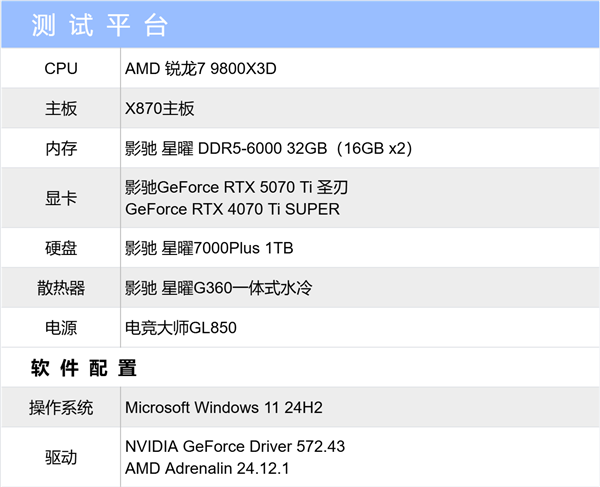Screen dimensions: 600x487
Task: Click the DDR5-6000 32GB memory value
Action: 268,148
